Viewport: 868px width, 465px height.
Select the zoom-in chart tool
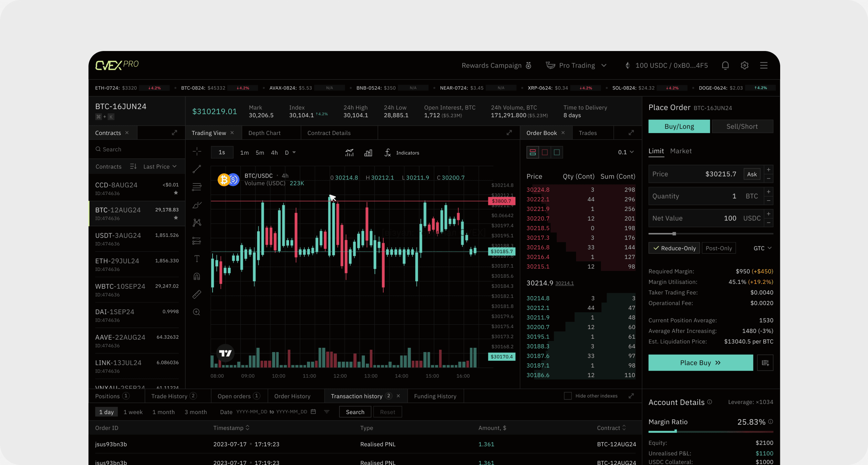coord(197,312)
